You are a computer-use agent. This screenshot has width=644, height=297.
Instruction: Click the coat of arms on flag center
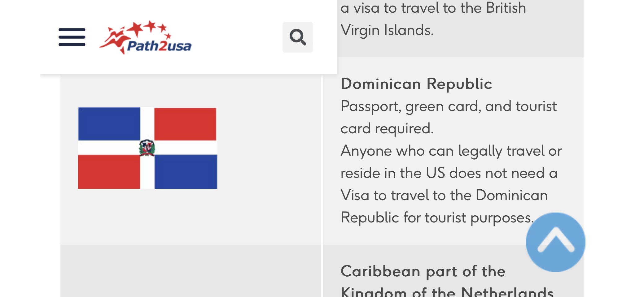147,148
